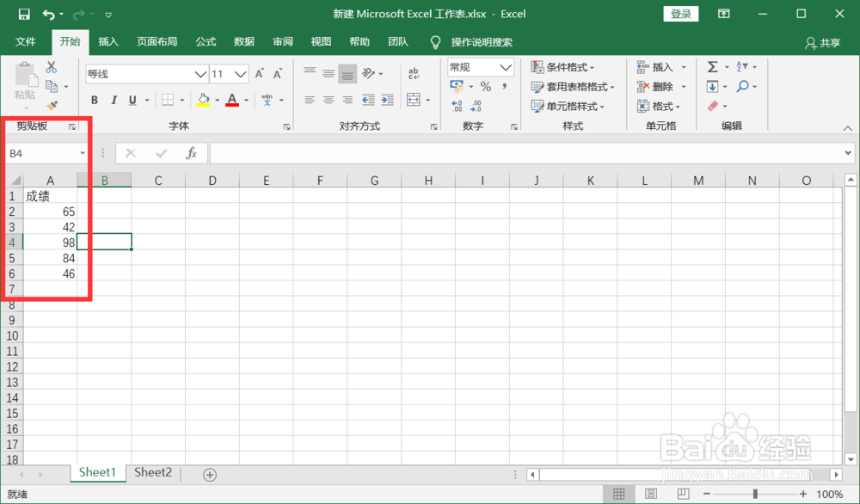Switch to Sheet2 tab
Screen dimensions: 860x504
tap(153, 473)
